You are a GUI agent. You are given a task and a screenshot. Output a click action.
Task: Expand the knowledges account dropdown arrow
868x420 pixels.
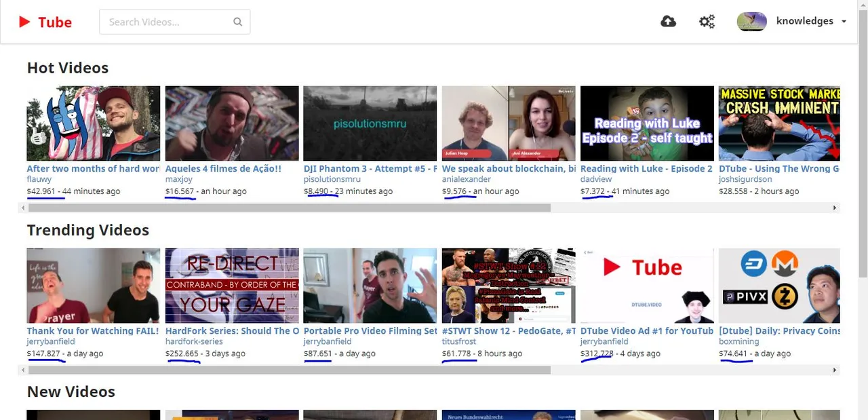pos(844,22)
